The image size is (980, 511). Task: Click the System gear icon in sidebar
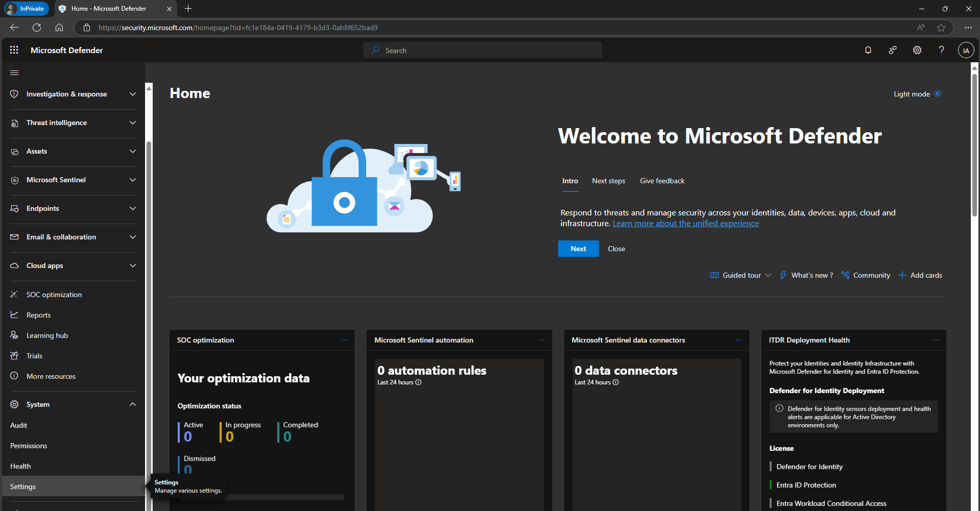click(x=14, y=404)
